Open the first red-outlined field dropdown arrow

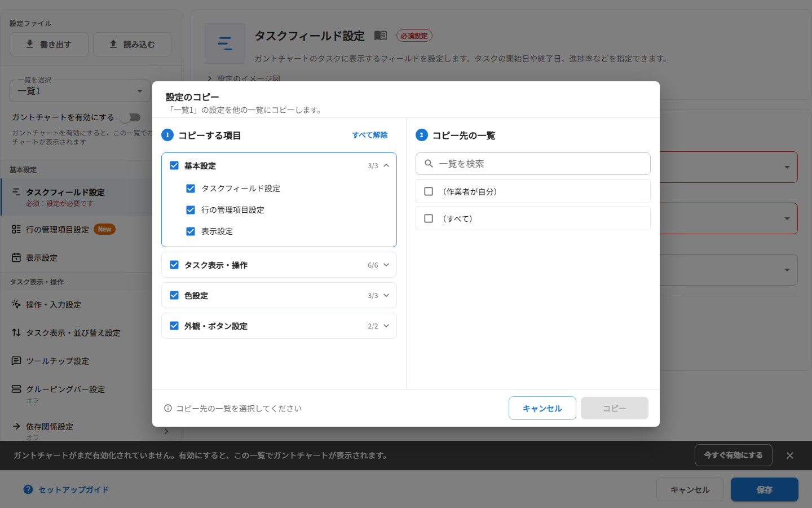click(787, 167)
